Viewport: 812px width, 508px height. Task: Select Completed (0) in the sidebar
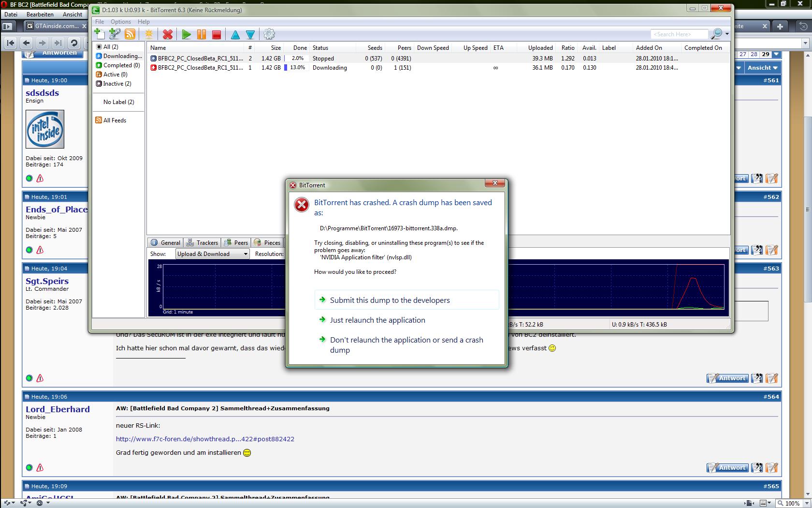[x=118, y=65]
